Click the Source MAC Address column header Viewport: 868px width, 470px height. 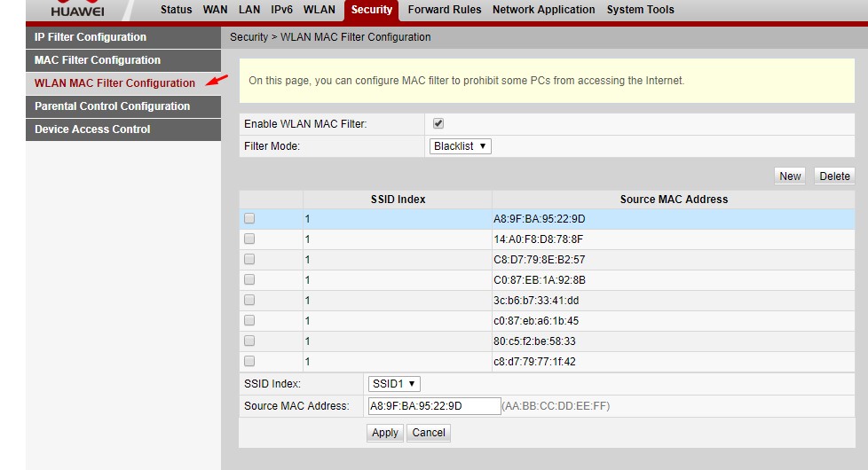pos(674,200)
